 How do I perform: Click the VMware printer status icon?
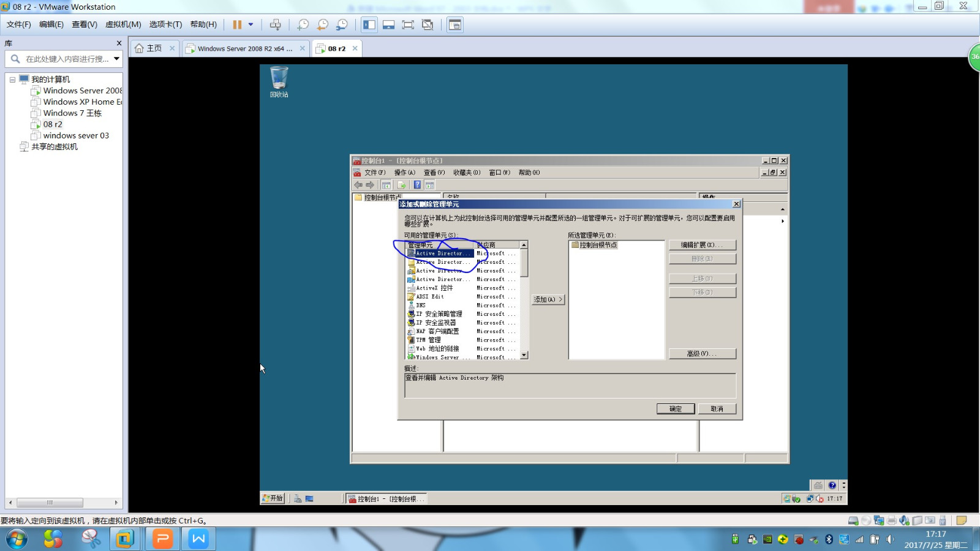click(892, 521)
